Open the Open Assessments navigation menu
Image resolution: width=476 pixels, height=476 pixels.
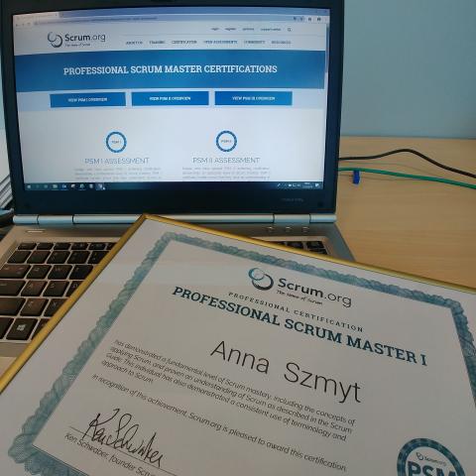tap(220, 43)
